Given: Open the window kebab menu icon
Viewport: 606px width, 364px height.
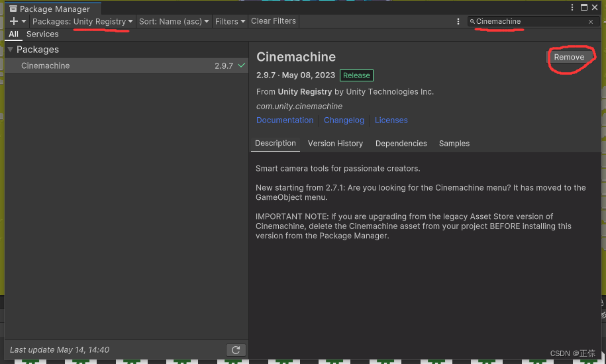Looking at the screenshot, I should coord(572,7).
